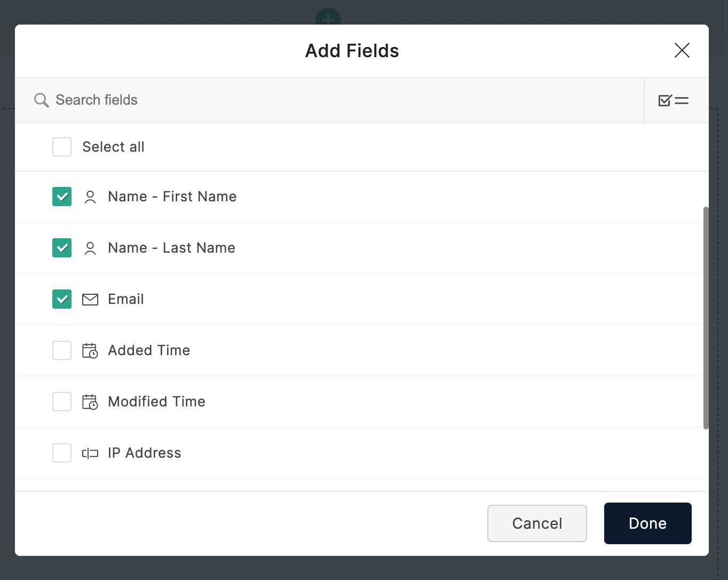The height and width of the screenshot is (580, 728).
Task: Click the show-selected-fields list icon
Action: point(674,100)
